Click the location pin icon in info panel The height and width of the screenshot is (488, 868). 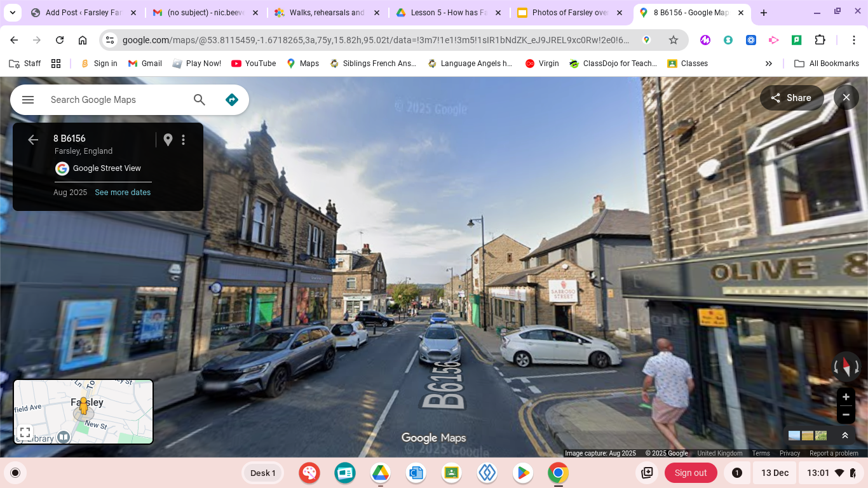pos(168,140)
